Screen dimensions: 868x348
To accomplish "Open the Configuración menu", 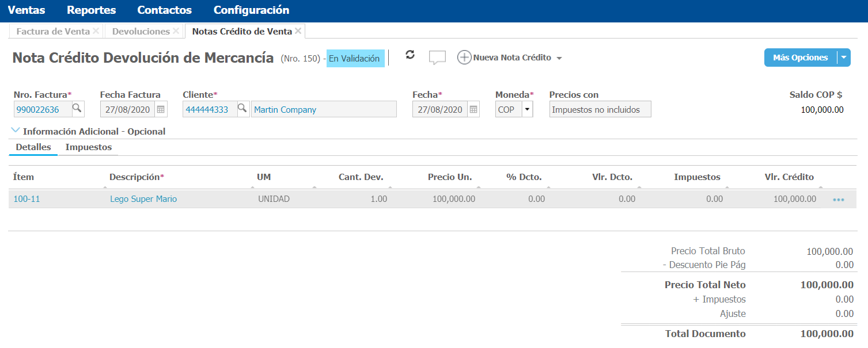I will pyautogui.click(x=251, y=10).
